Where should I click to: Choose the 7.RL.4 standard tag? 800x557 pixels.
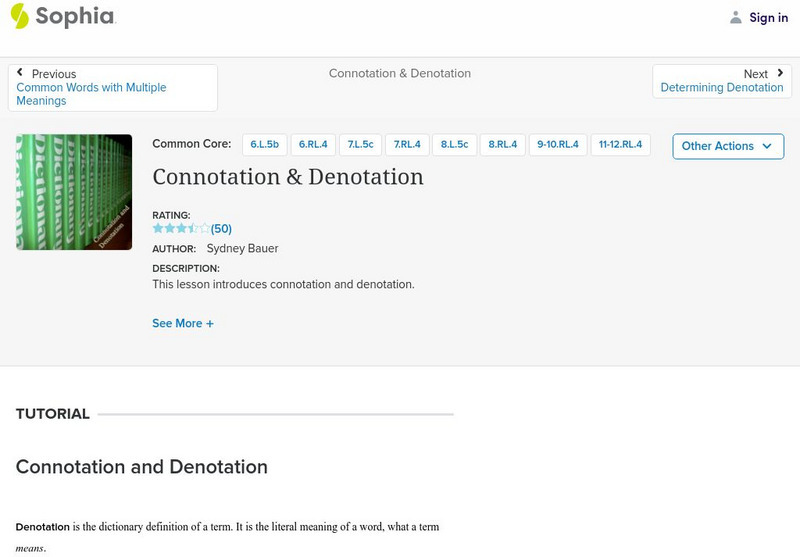(407, 145)
